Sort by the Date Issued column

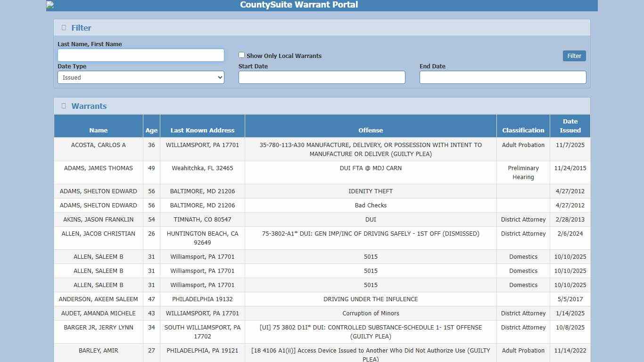click(x=570, y=126)
